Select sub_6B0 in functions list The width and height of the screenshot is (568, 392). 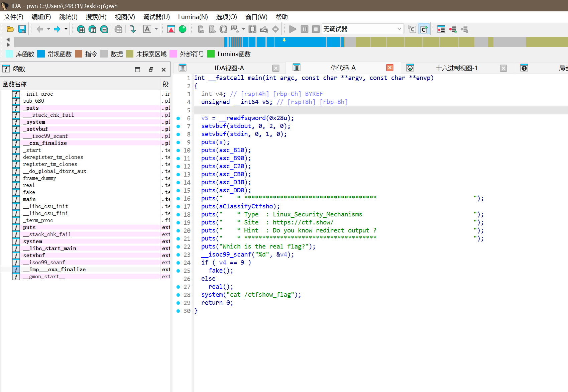33,101
